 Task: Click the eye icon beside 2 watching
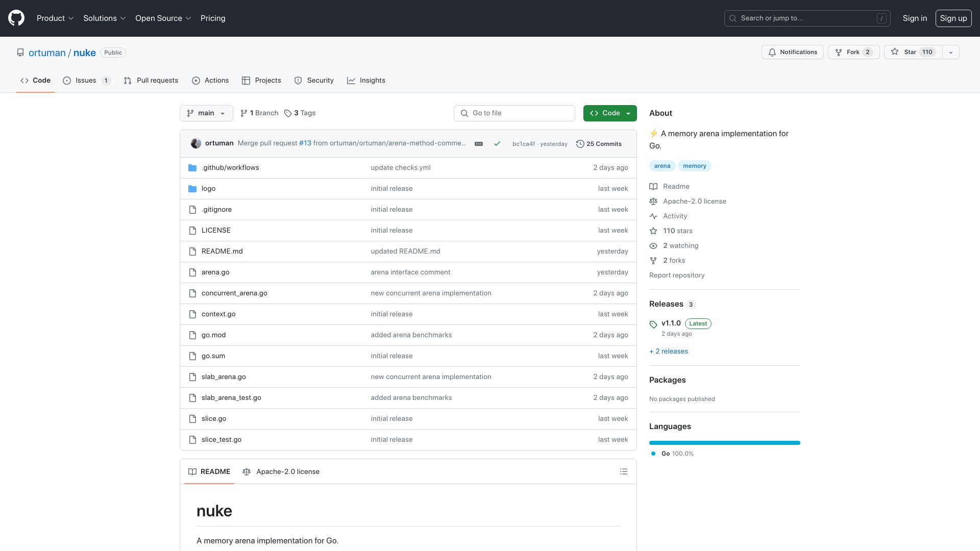pyautogui.click(x=653, y=246)
